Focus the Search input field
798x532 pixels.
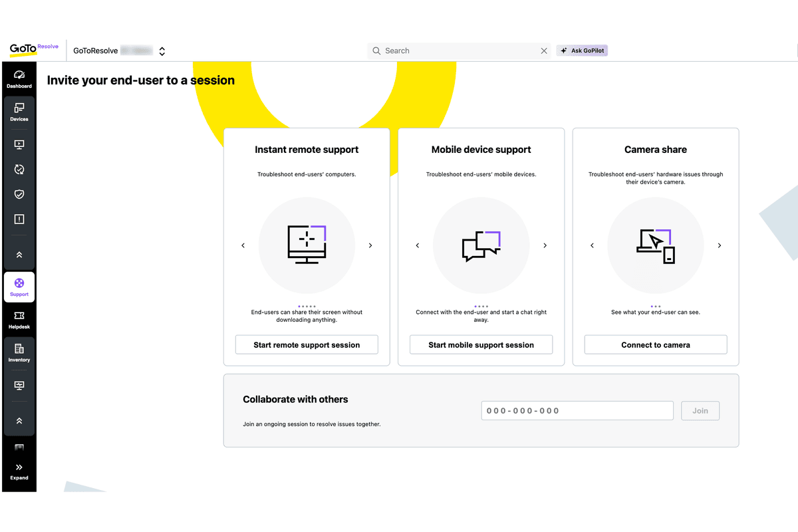point(459,51)
